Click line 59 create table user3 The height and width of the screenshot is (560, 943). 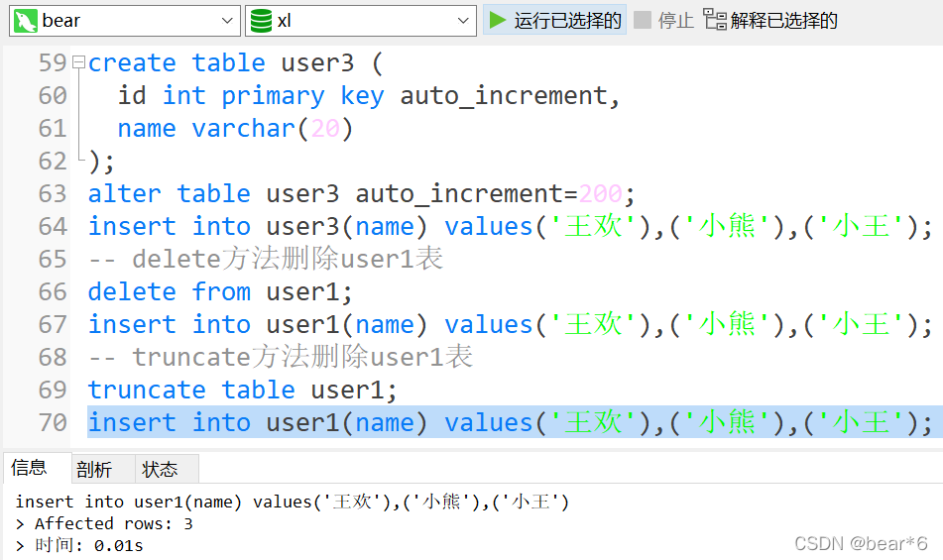[x=235, y=63]
